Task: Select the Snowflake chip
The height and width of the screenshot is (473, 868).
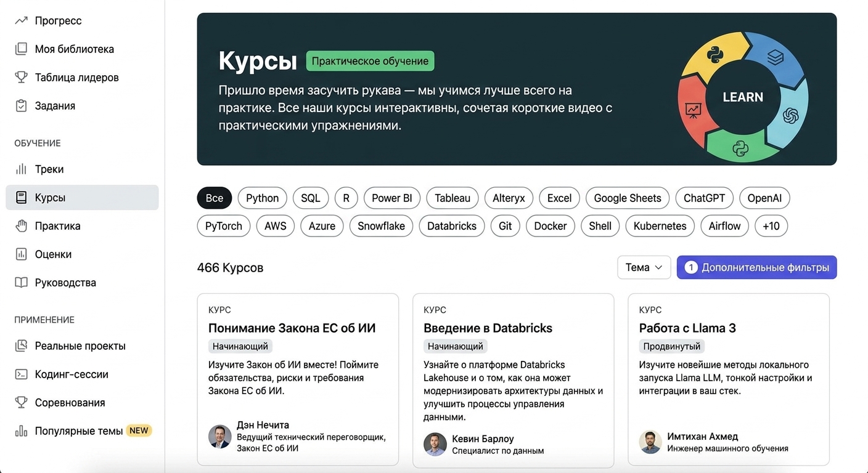Action: pyautogui.click(x=381, y=225)
